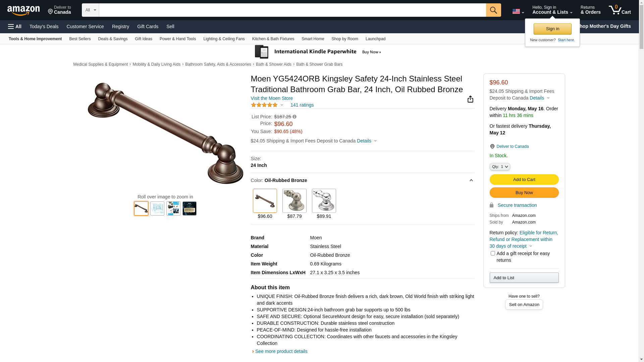
Task: Open Today's Deals in navigation bar
Action: point(44,26)
